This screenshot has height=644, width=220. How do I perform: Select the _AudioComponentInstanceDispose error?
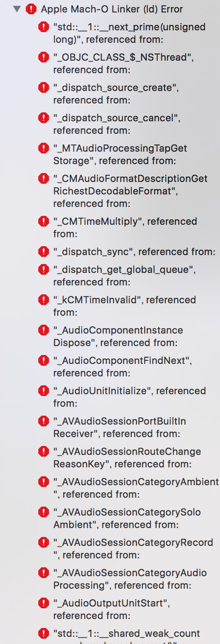click(x=129, y=336)
